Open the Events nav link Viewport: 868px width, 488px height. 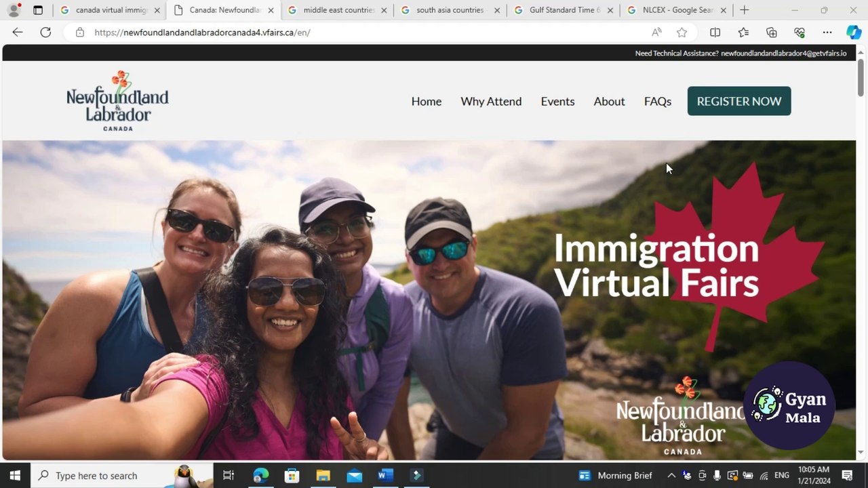click(x=557, y=101)
